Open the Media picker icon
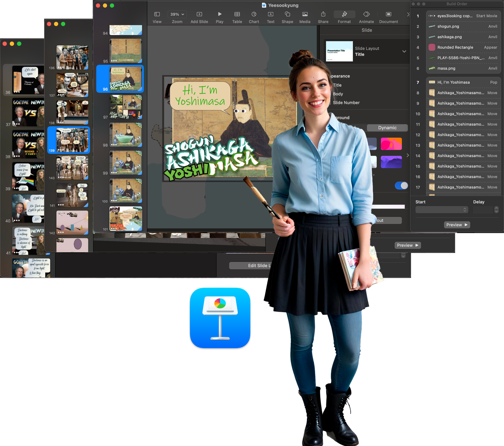 pyautogui.click(x=305, y=14)
